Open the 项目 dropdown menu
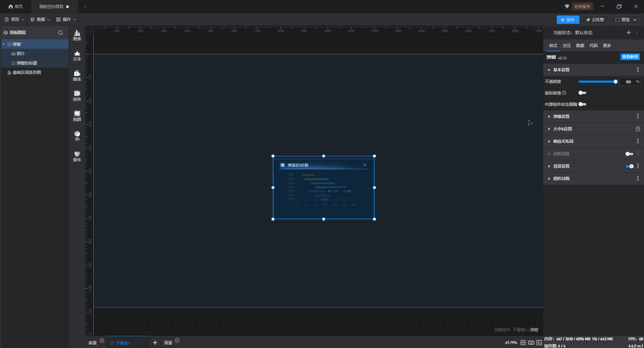 14,19
